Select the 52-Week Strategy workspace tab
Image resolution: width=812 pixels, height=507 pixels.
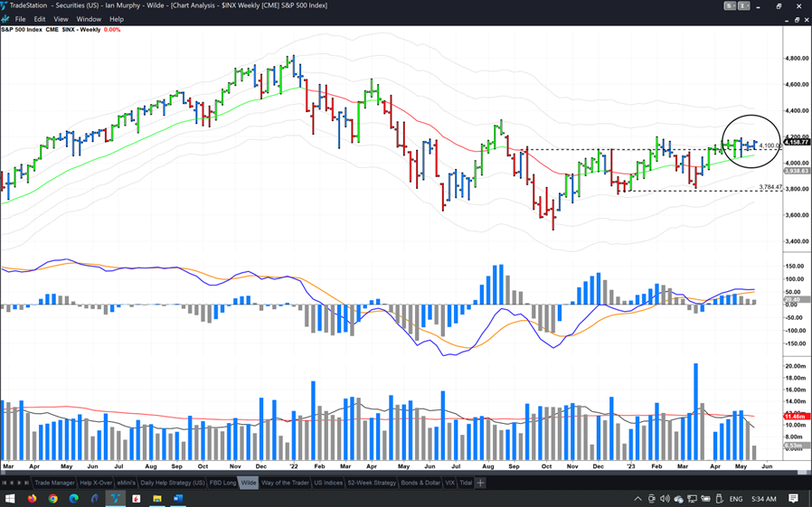pyautogui.click(x=372, y=483)
